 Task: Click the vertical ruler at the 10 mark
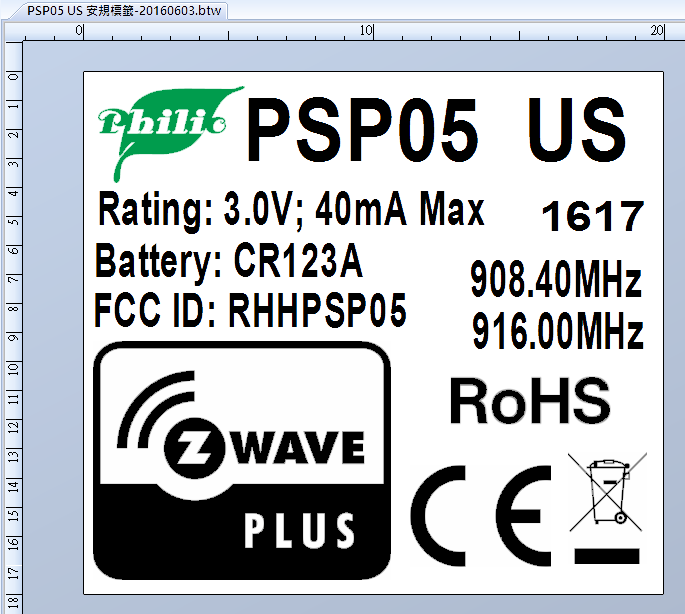point(13,369)
